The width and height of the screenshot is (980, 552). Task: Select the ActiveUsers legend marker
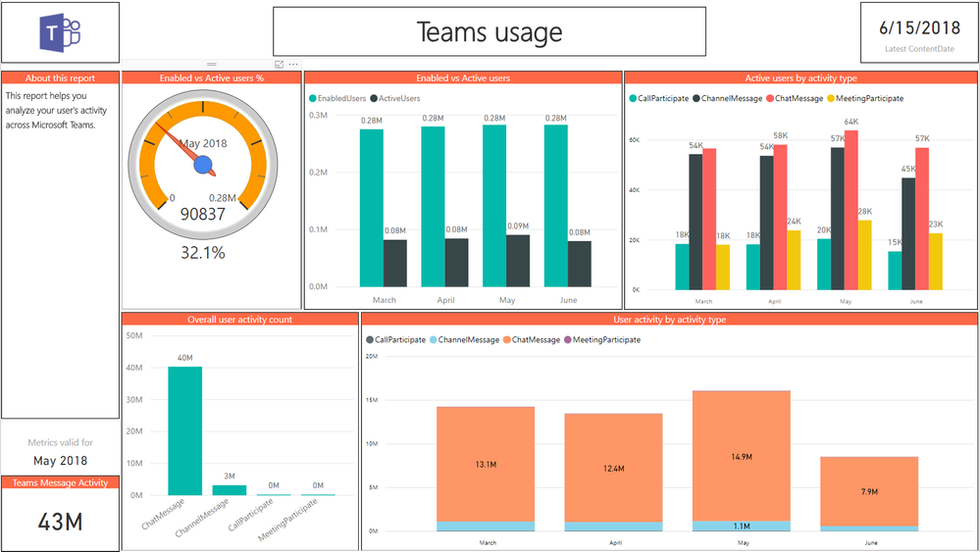pos(374,99)
